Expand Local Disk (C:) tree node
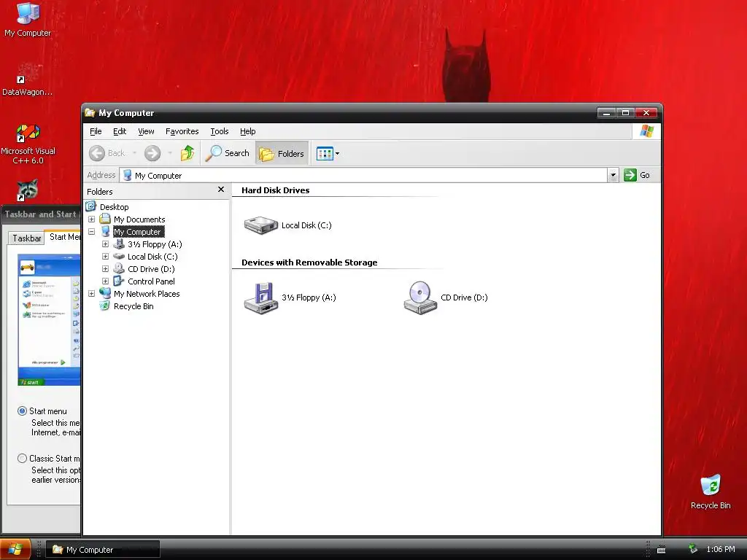 pos(105,257)
